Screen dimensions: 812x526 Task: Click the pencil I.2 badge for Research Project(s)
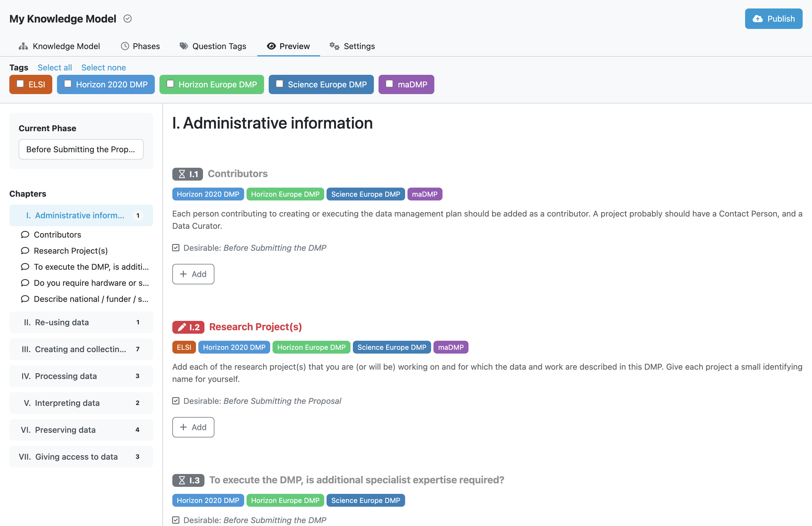coord(188,327)
